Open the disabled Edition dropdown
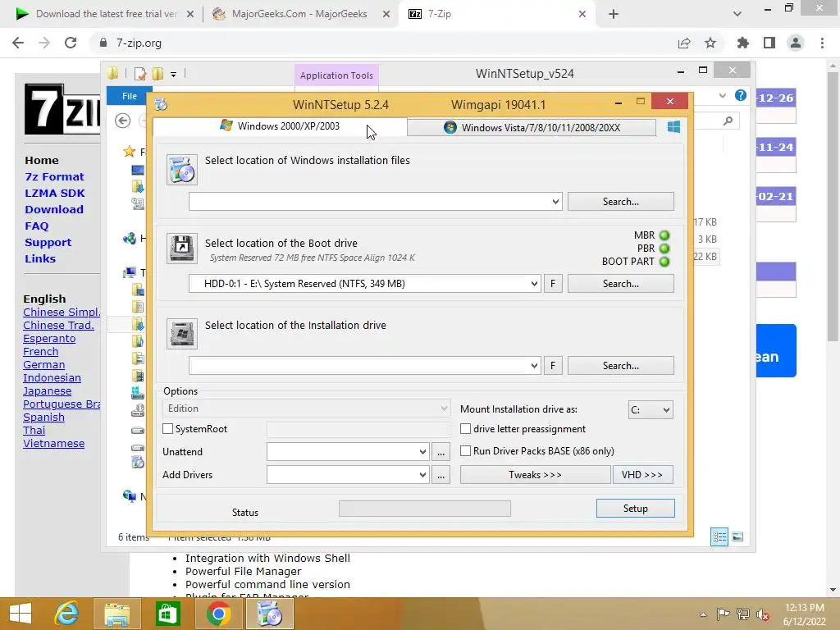The image size is (840, 630). point(306,409)
